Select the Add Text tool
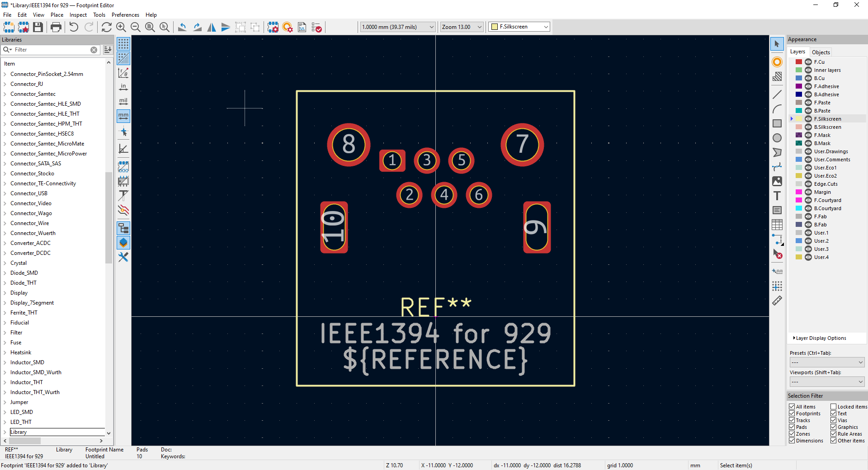The height and width of the screenshot is (470, 868). pos(777,196)
